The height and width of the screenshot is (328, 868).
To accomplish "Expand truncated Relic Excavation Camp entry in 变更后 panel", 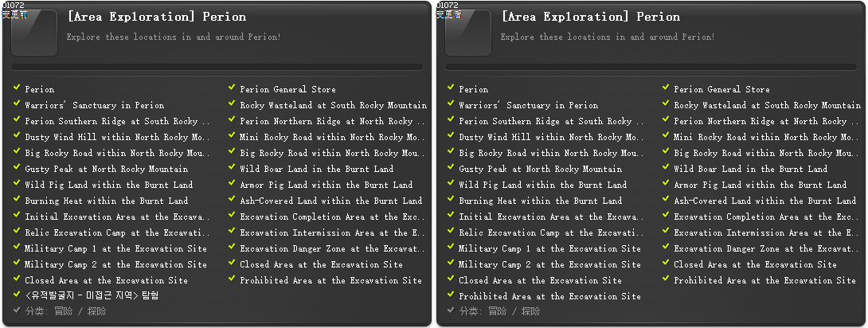I will coord(551,232).
